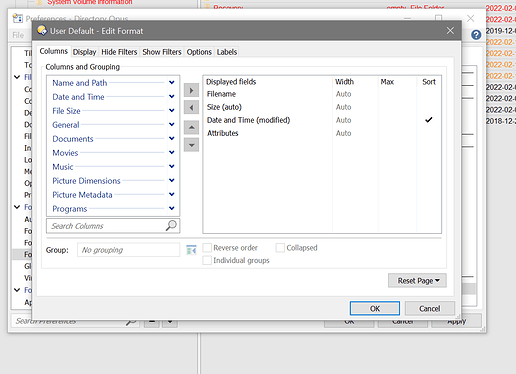The height and width of the screenshot is (374, 516).
Task: Click the add column right-arrow button
Action: coord(191,90)
